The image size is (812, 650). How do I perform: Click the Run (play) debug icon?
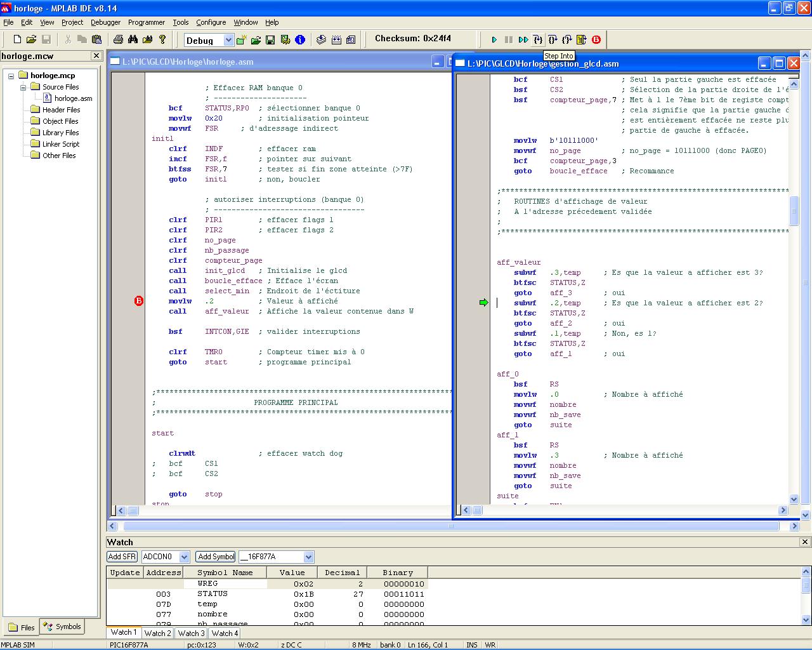[x=494, y=40]
